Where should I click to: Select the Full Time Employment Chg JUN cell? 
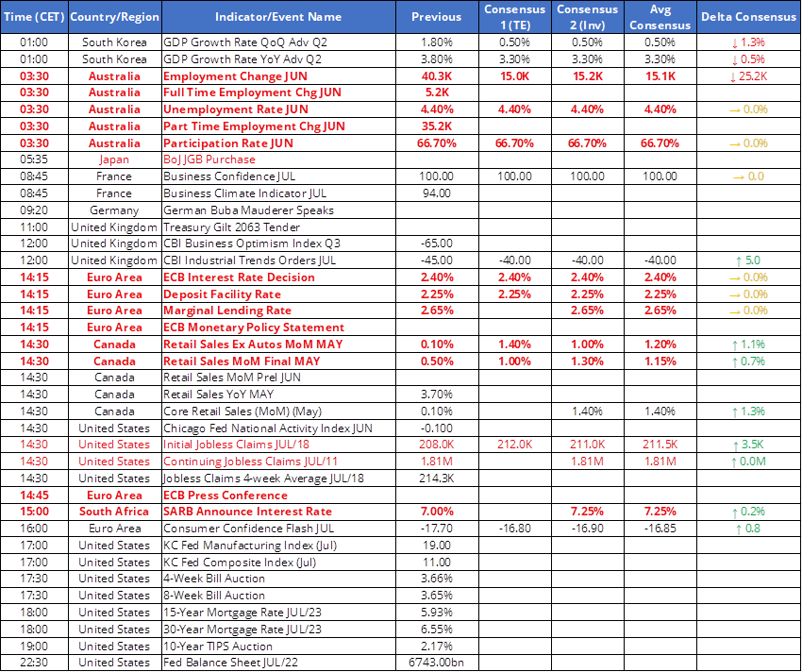(x=278, y=92)
